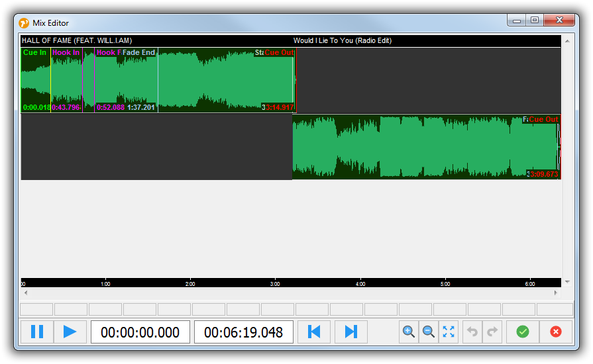The height and width of the screenshot is (364, 593).
Task: Click the 3:00 mark on the timeline ruler
Action: coord(275,283)
